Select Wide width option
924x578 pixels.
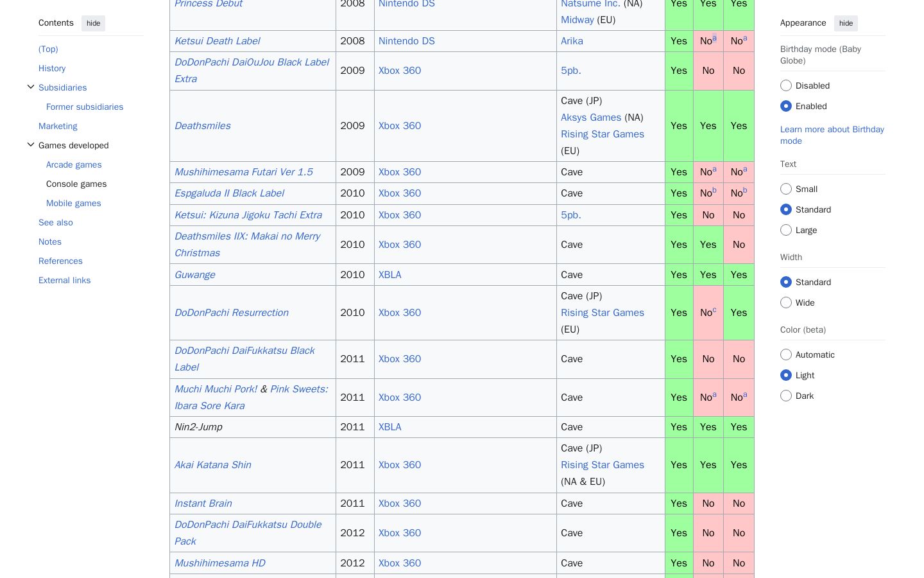click(x=786, y=302)
